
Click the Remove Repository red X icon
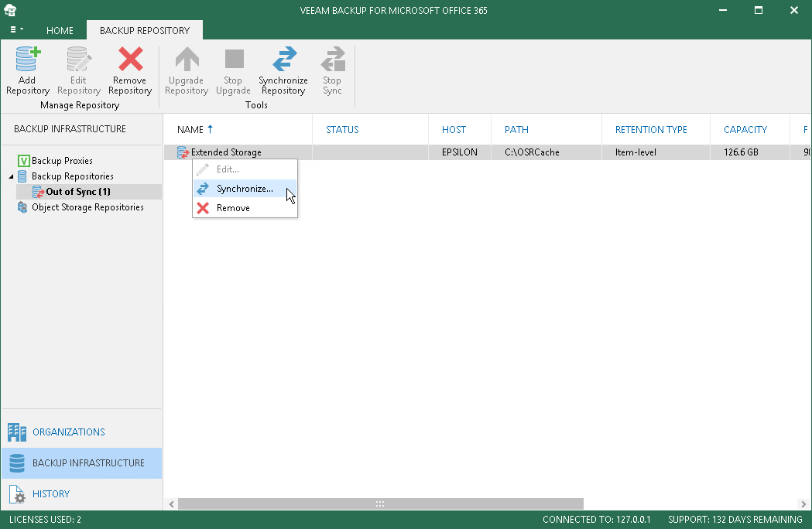point(130,59)
